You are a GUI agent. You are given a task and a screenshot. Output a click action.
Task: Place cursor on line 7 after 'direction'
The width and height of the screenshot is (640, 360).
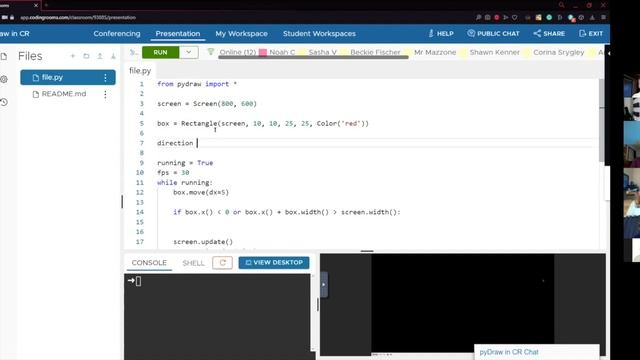(x=197, y=143)
